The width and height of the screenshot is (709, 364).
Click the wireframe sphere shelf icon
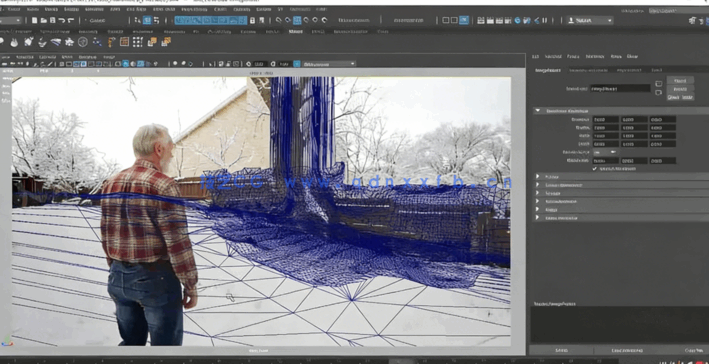tap(83, 42)
